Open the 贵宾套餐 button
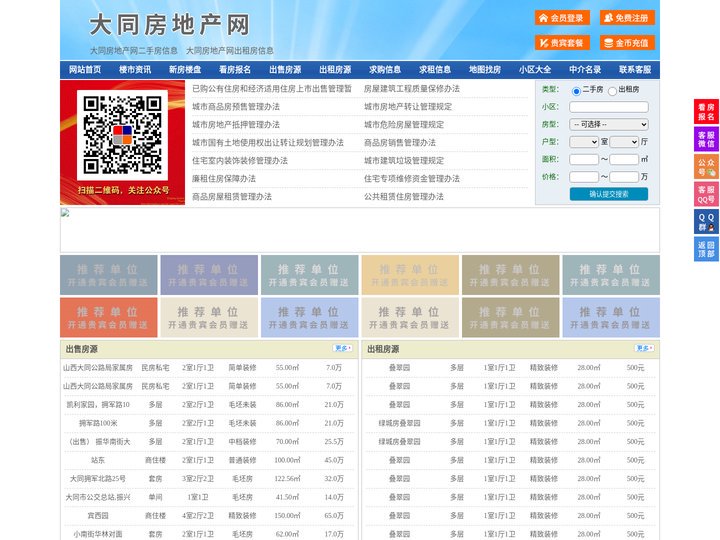The height and width of the screenshot is (540, 720). [562, 43]
